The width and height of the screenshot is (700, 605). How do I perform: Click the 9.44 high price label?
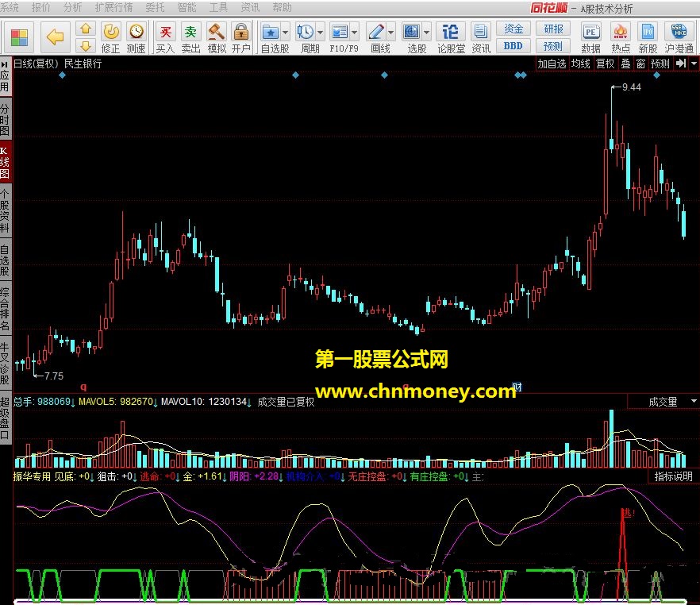click(631, 87)
